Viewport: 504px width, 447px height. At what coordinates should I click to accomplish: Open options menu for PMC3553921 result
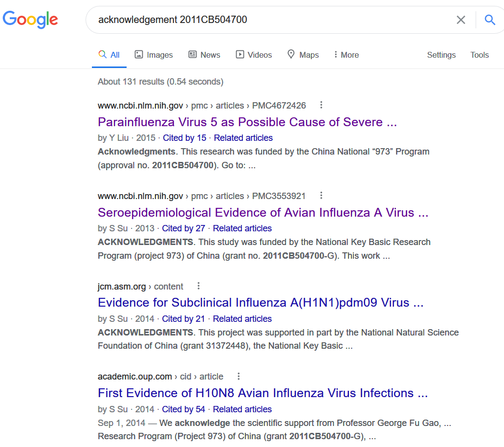point(321,195)
